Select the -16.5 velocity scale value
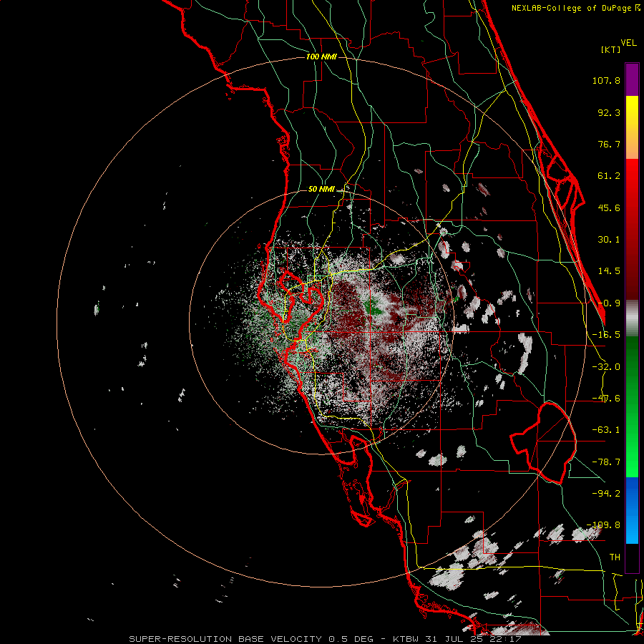The image size is (644, 644). click(606, 335)
